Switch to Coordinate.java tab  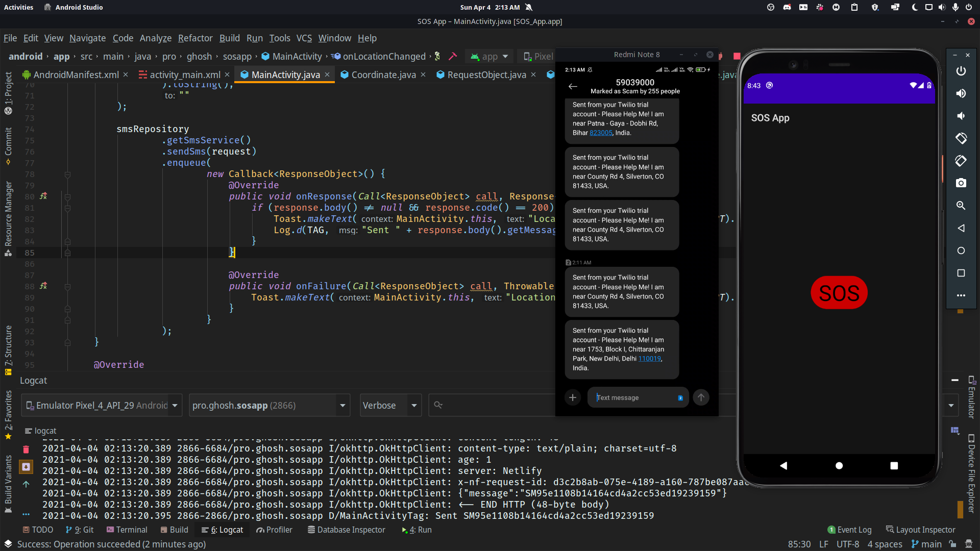[x=383, y=75]
